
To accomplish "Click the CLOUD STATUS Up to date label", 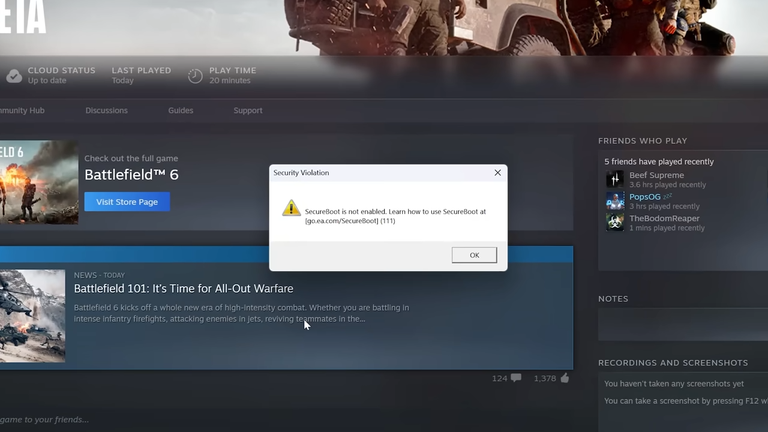I will 61,75.
